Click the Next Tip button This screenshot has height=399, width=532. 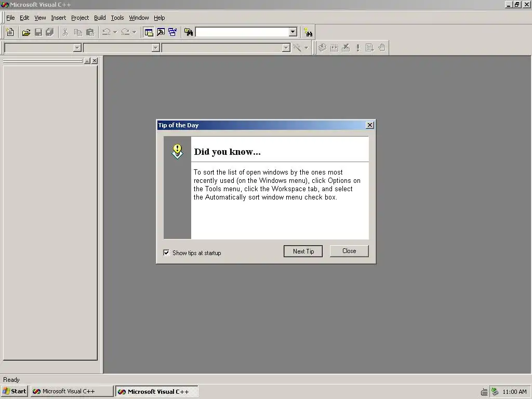tap(303, 251)
